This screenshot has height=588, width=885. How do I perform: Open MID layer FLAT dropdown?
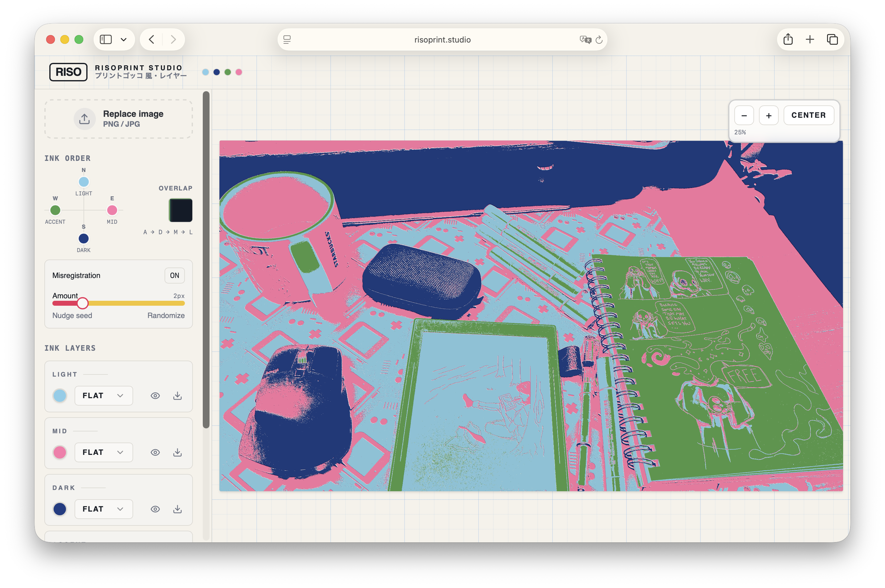(104, 452)
